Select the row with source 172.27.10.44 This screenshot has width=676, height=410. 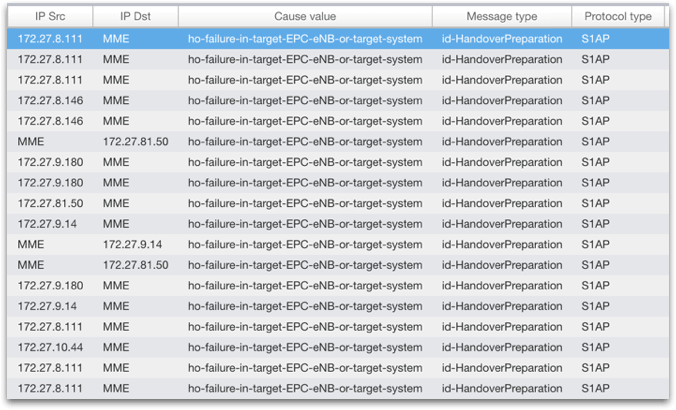[49, 347]
